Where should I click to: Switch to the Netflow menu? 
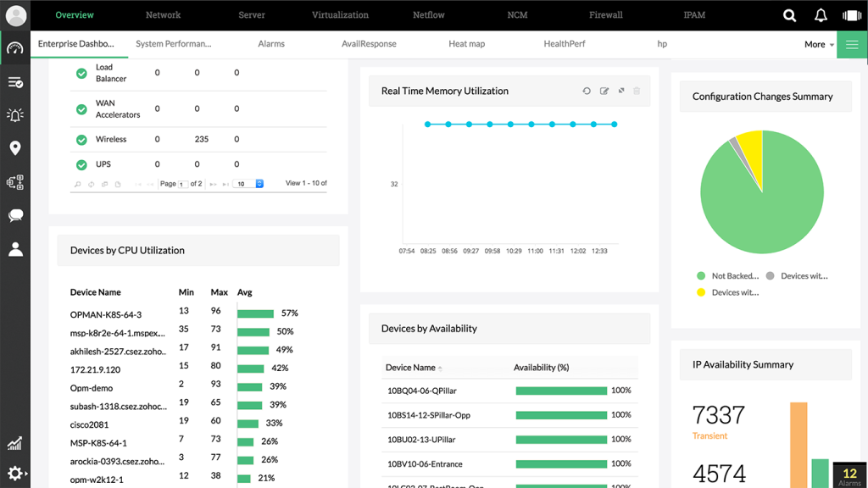pyautogui.click(x=428, y=15)
